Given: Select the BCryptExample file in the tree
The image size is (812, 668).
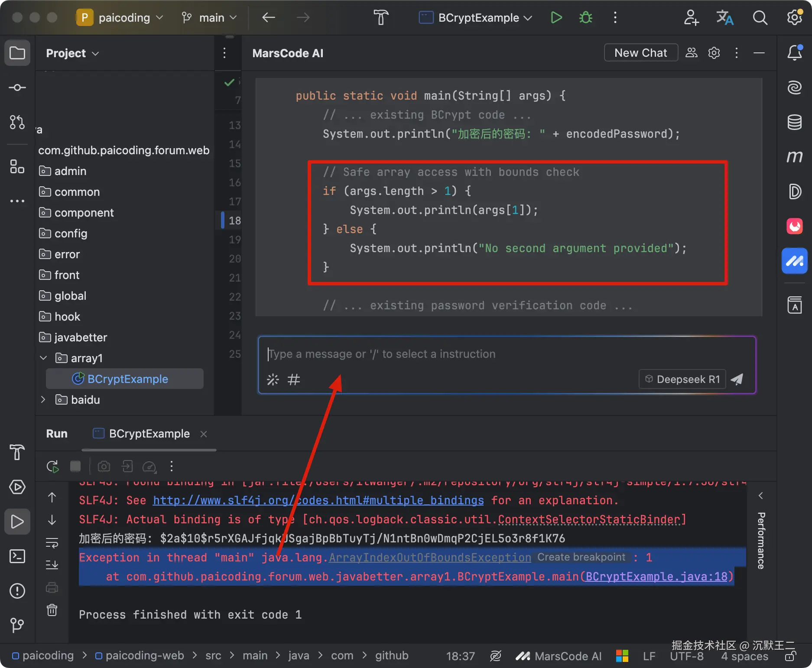Looking at the screenshot, I should pos(125,379).
